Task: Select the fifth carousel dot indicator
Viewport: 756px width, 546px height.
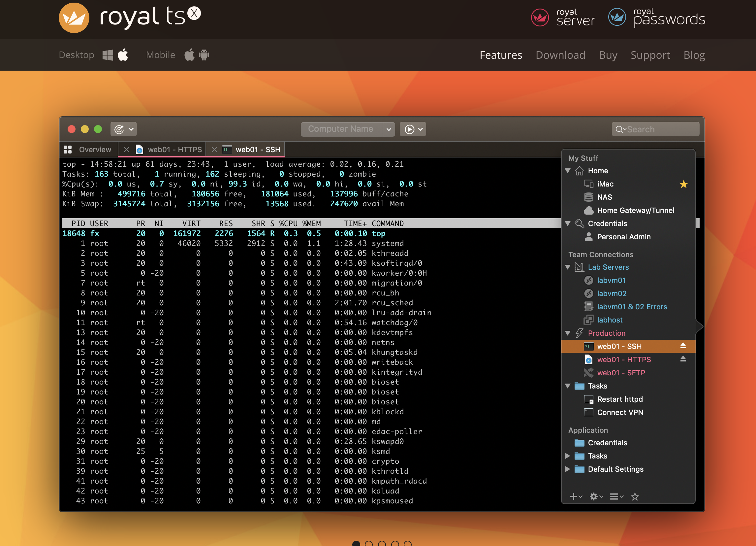Action: (x=408, y=543)
